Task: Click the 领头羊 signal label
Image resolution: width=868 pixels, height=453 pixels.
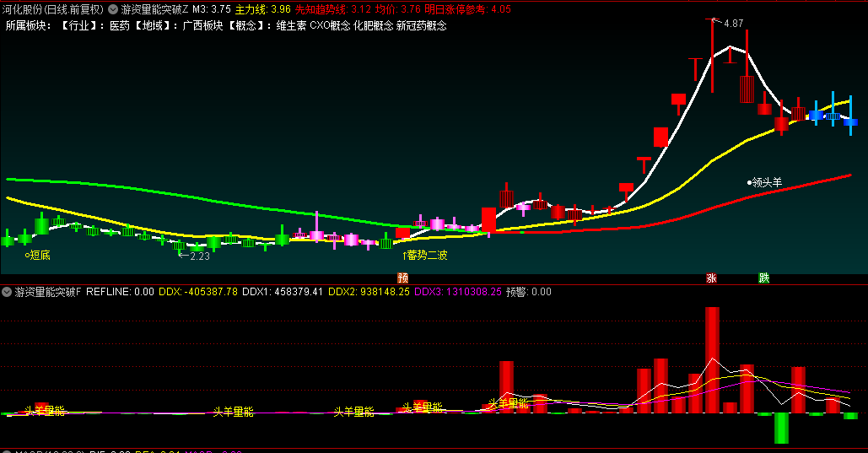Action: (x=767, y=182)
